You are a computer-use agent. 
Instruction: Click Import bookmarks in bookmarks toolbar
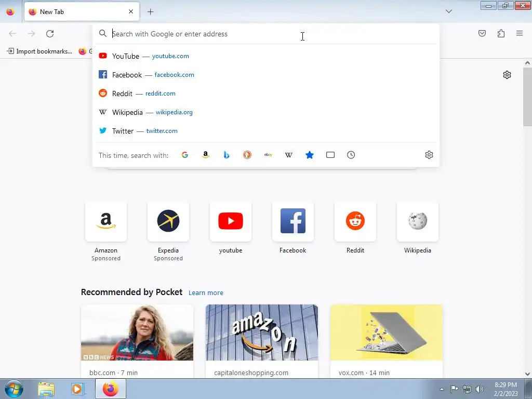click(x=39, y=51)
